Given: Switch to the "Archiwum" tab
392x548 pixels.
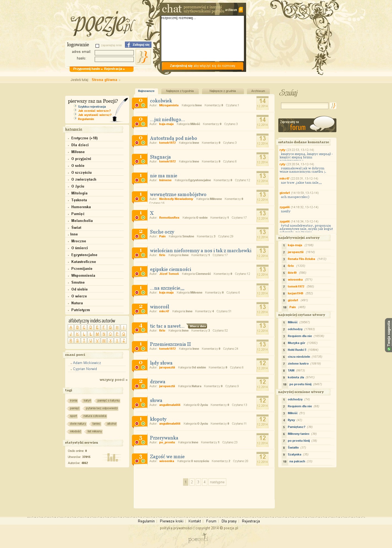Looking at the screenshot, I should tap(258, 91).
